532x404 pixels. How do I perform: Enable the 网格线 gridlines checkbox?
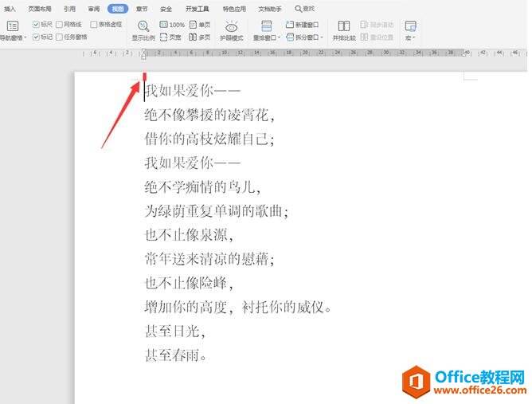tap(59, 24)
